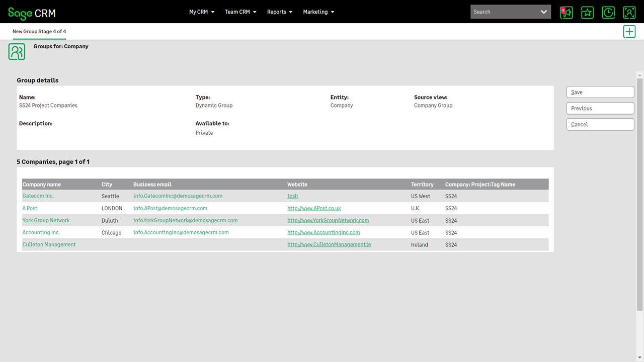Email info.YorkGroupNetwork@demosagecrm.com
Screen dimensions: 644x362
[x=186, y=220]
